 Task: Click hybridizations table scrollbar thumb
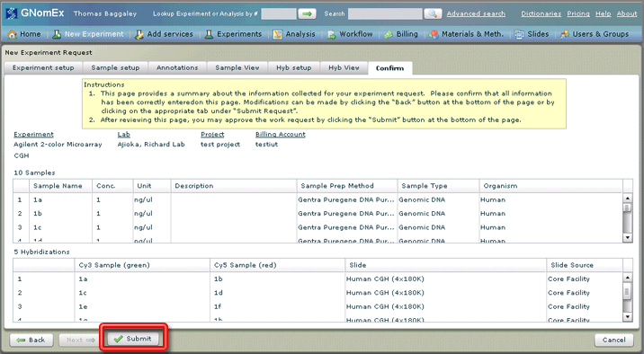coord(627,292)
